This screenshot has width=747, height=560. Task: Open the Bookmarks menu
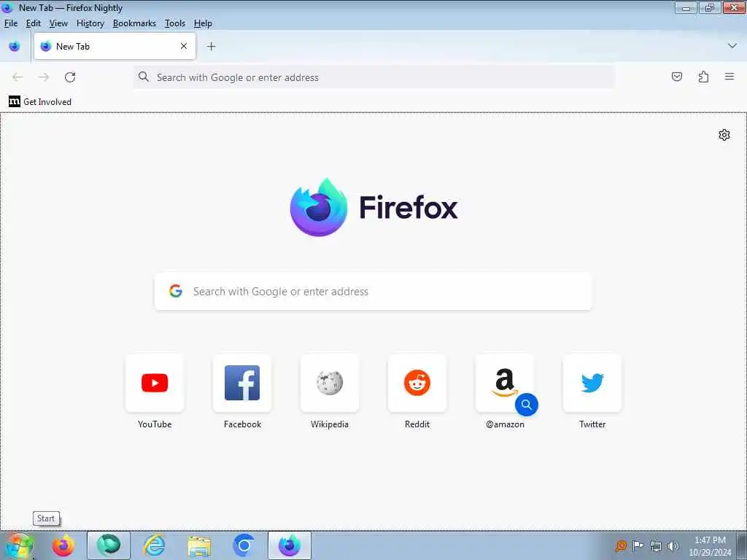coord(134,23)
